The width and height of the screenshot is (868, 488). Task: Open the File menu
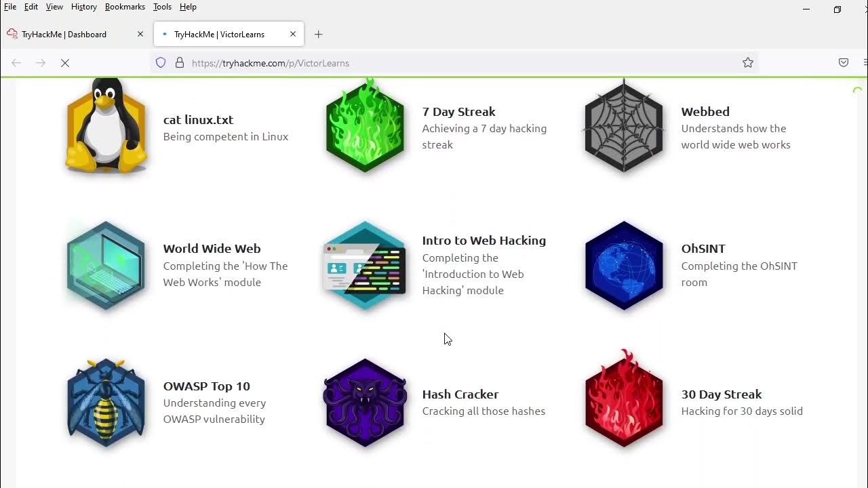pyautogui.click(x=10, y=7)
